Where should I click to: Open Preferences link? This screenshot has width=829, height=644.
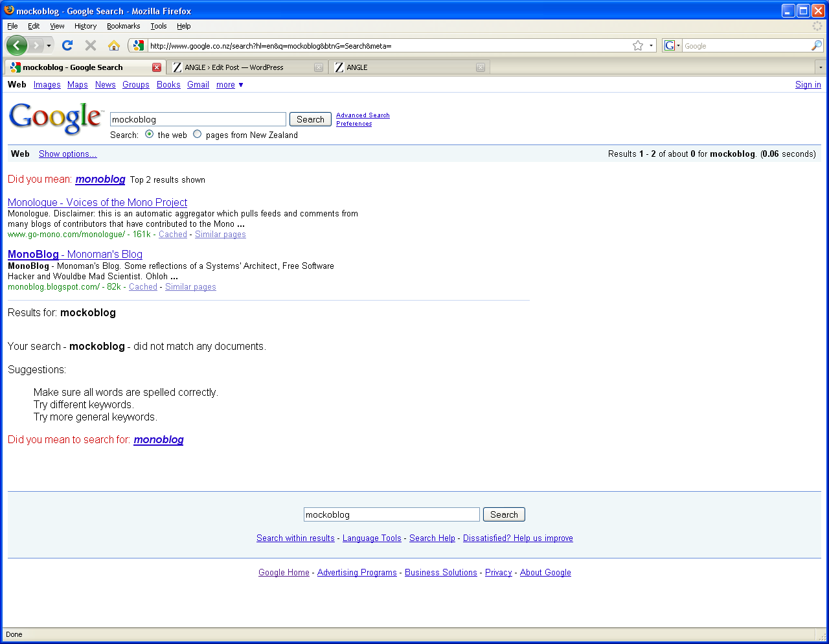pos(354,124)
